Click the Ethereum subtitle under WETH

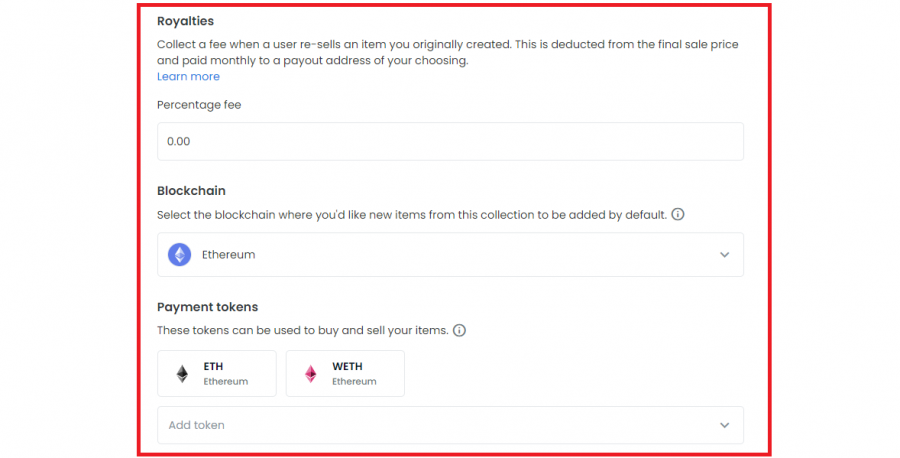coord(354,381)
